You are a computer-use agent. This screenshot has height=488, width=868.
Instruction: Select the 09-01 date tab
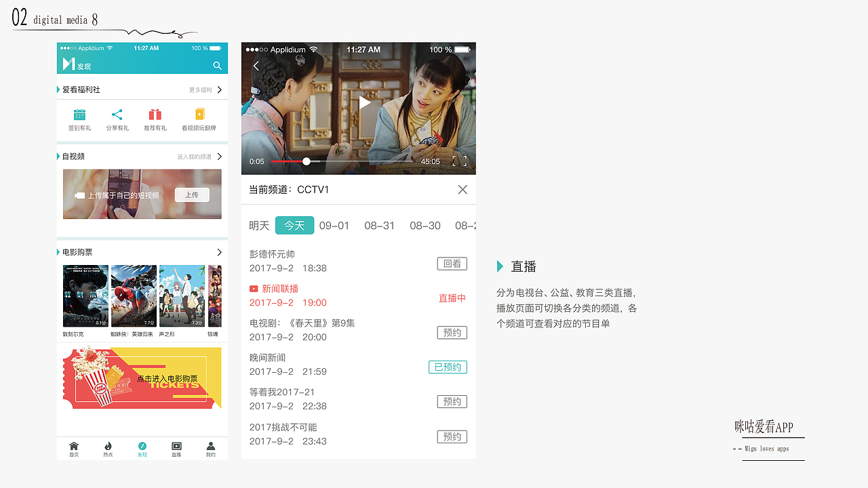tap(334, 226)
